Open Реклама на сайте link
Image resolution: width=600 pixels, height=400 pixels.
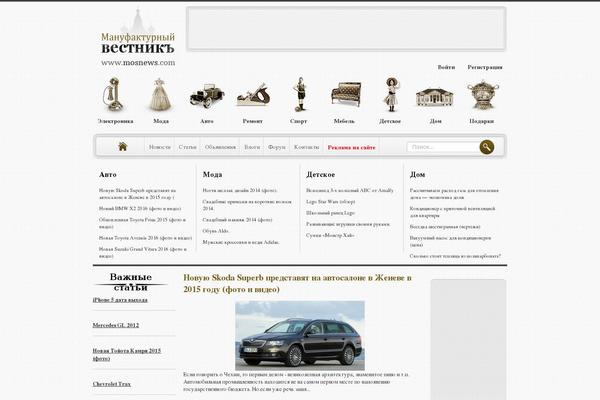[352, 147]
